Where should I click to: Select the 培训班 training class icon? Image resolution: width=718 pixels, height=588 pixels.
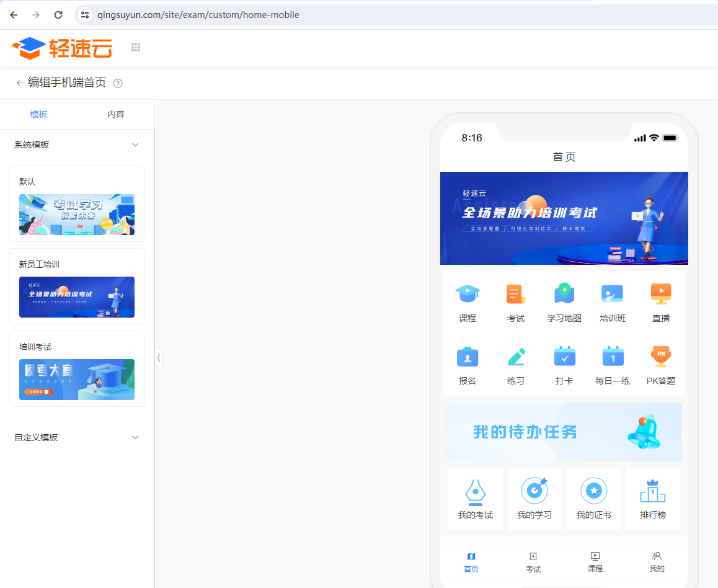click(612, 293)
